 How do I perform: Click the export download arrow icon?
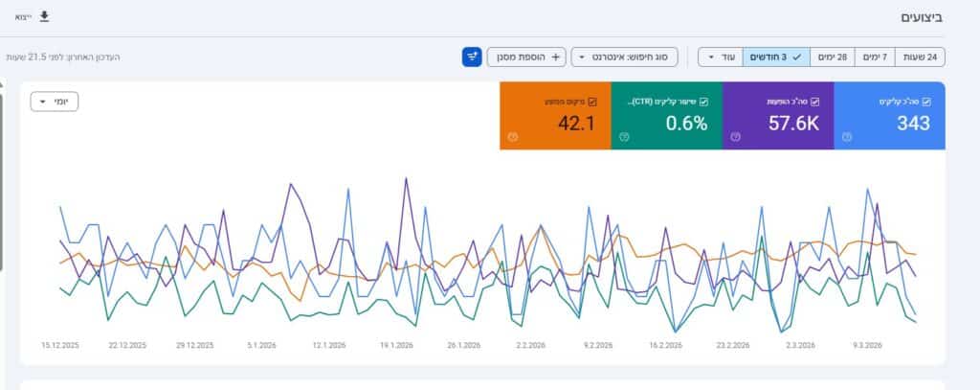tap(43, 16)
